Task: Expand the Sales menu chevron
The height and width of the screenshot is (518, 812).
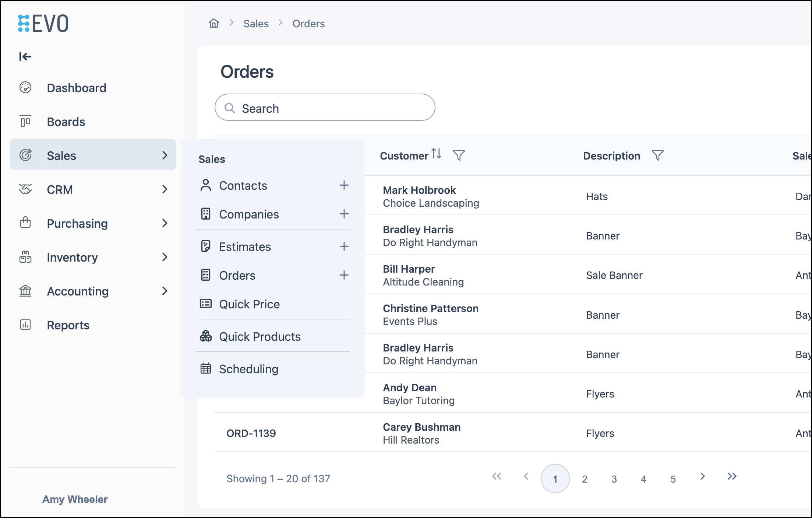Action: 165,155
